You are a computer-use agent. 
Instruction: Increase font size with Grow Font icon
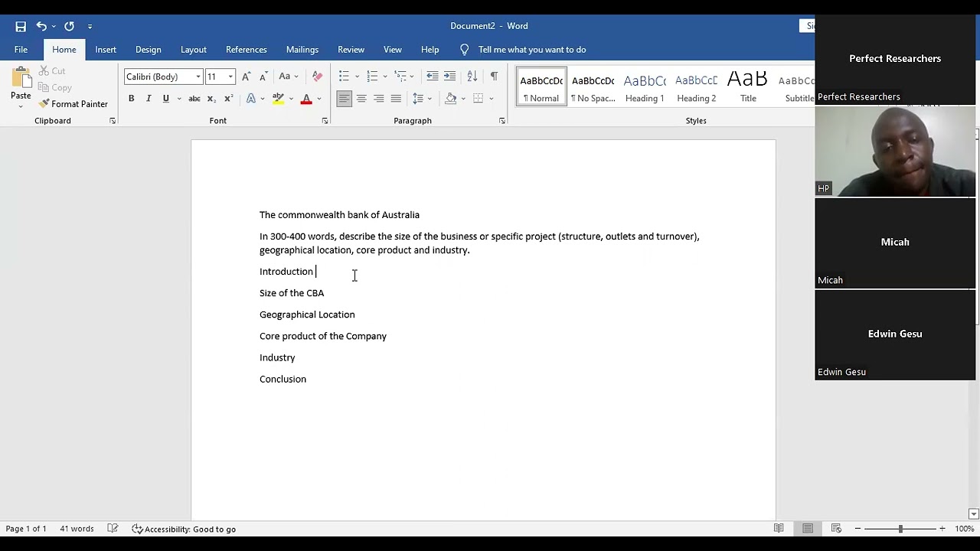246,77
